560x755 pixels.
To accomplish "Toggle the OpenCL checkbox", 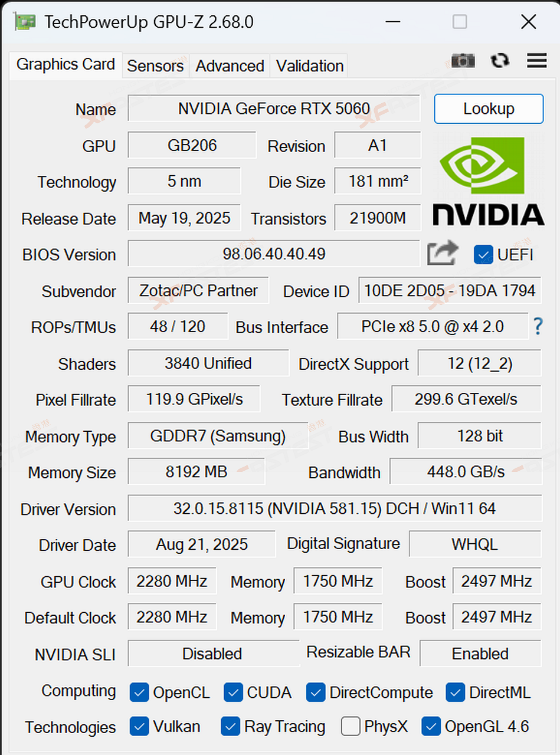I will point(139,692).
